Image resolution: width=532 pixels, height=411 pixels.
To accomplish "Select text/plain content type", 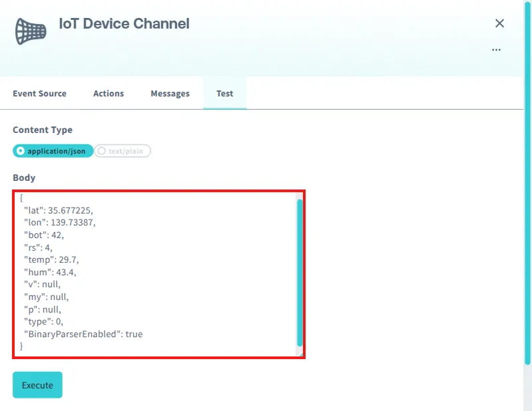I will tap(123, 151).
